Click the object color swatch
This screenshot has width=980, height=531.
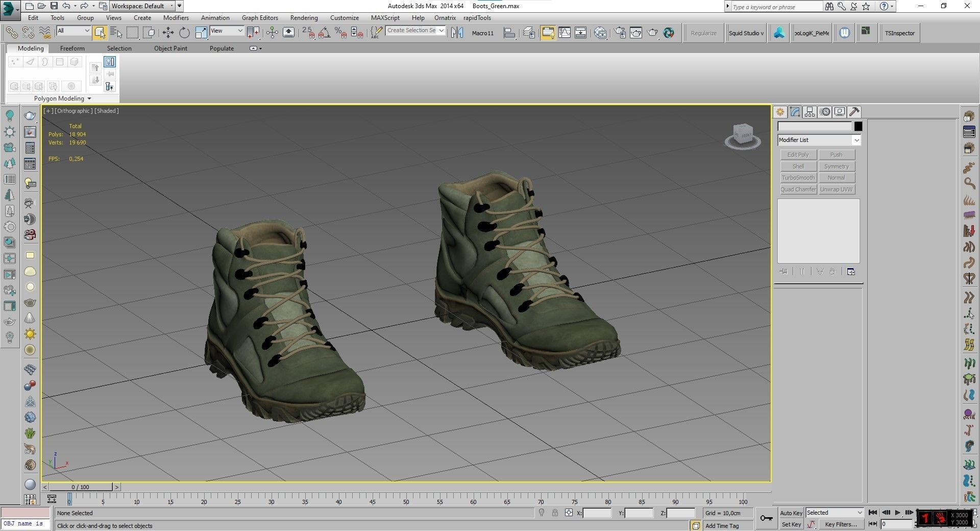858,126
